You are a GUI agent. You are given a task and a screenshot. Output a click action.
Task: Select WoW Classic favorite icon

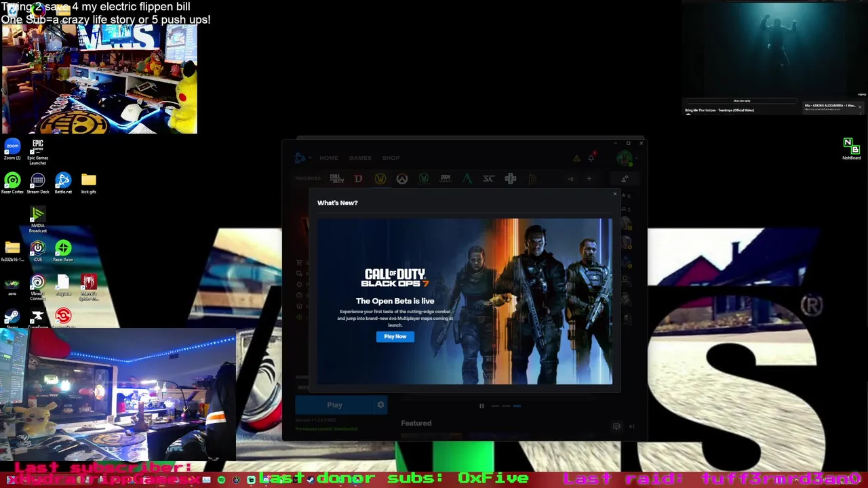[424, 179]
